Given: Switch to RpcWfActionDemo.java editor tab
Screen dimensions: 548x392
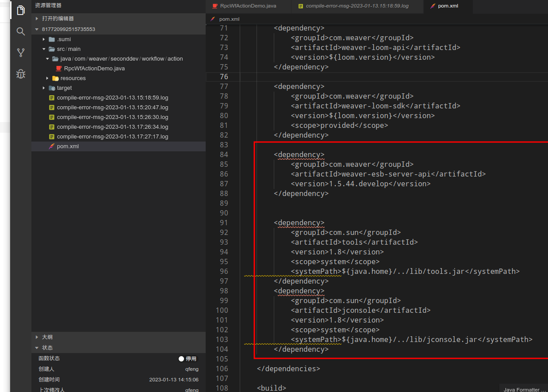Looking at the screenshot, I should [x=249, y=7].
